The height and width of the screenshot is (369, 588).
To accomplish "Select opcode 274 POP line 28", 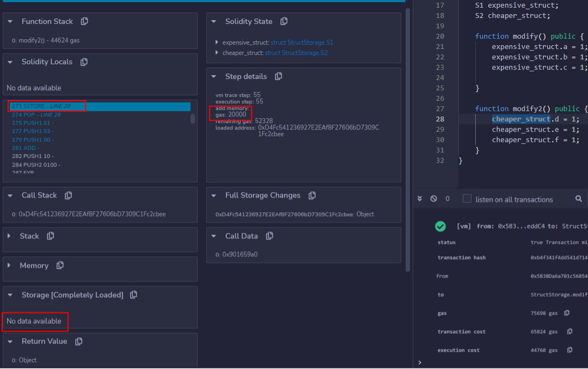I will (x=36, y=115).
